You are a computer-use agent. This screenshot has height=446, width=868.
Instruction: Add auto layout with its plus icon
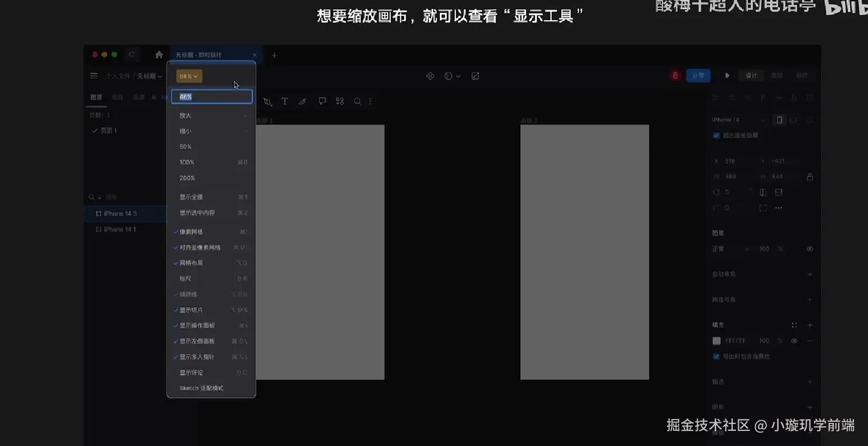pyautogui.click(x=810, y=274)
